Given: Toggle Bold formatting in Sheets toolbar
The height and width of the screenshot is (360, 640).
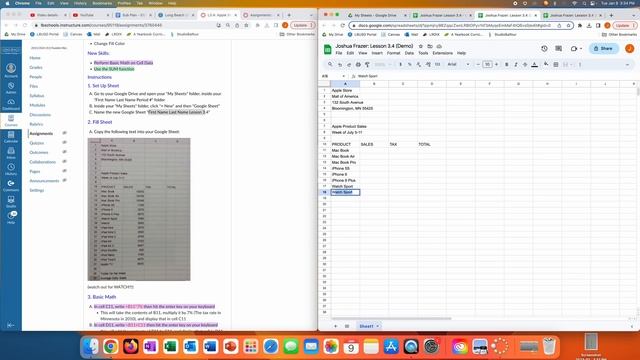Looking at the screenshot, I should [507, 64].
